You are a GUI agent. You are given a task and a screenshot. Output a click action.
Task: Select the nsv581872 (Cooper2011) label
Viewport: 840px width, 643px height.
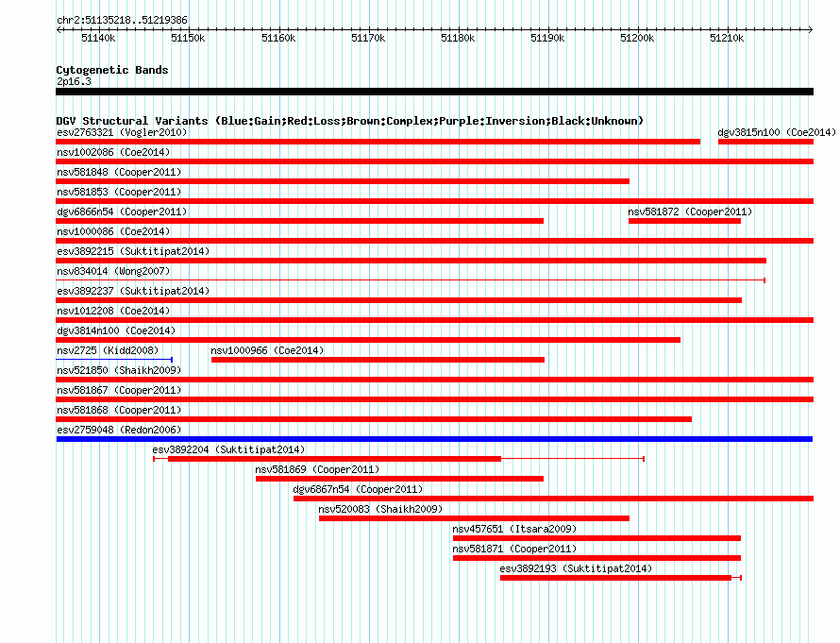coord(690,212)
